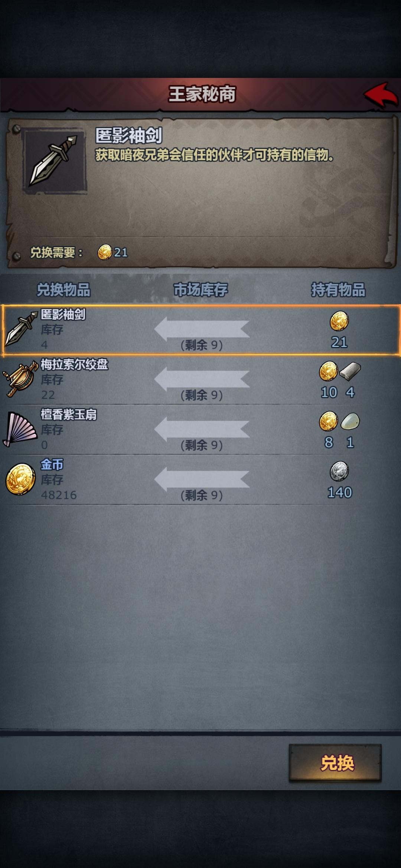Click the 持有物品 column header
Viewport: 401px width, 868px height.
[338, 290]
